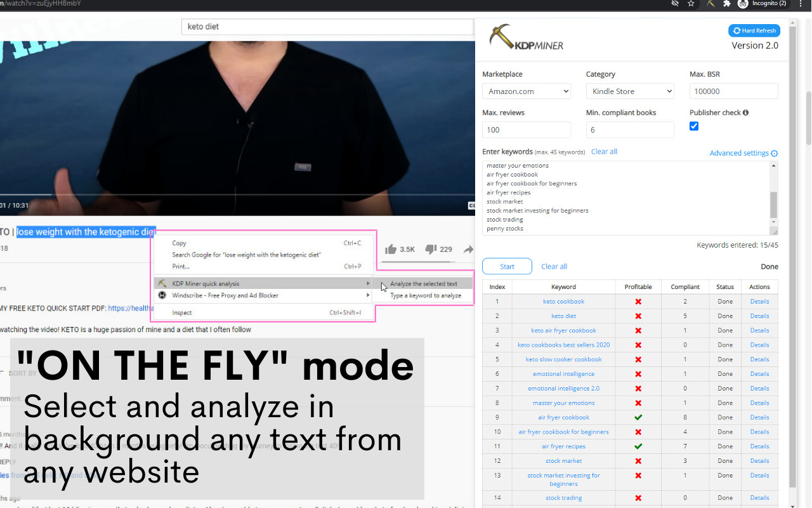Uncheck the Publisher check checkbox
This screenshot has height=508, width=812.
click(x=694, y=126)
